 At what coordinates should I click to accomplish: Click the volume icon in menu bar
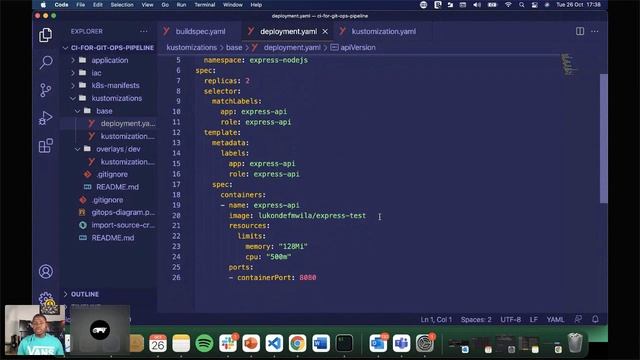click(477, 5)
